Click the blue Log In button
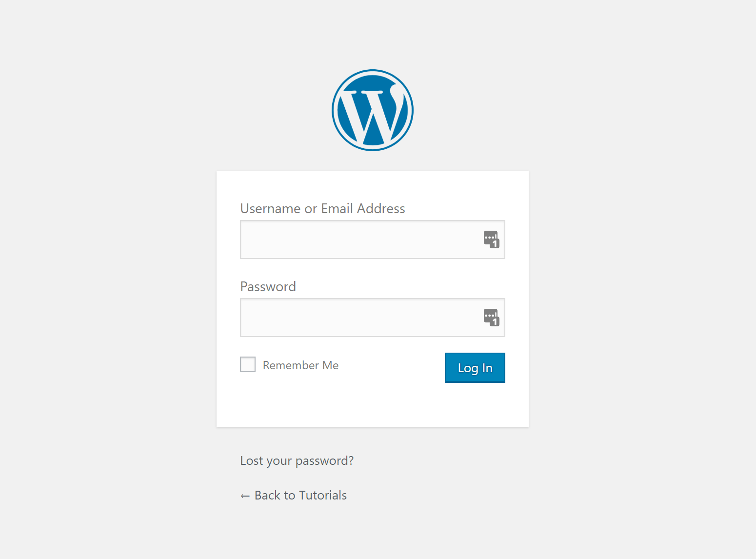Screen dimensions: 756x559 pos(475,368)
